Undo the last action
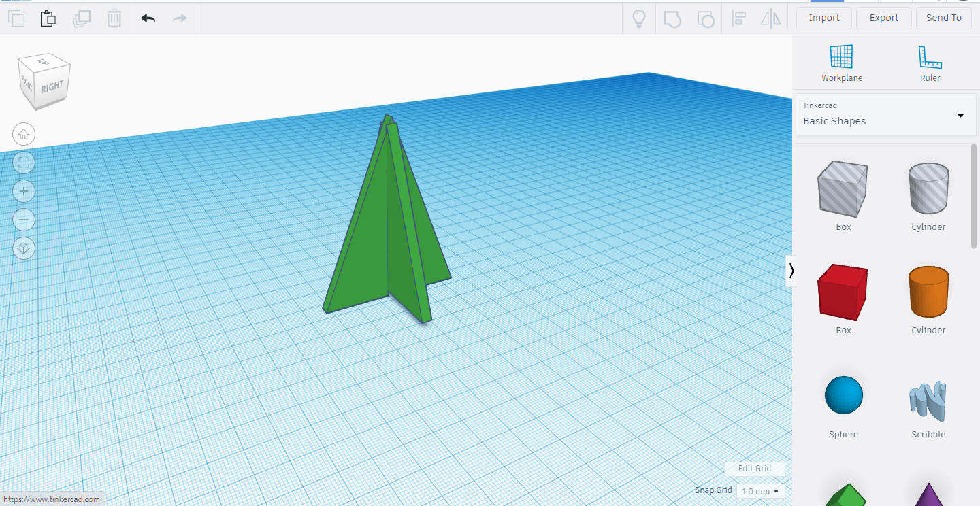 click(x=148, y=18)
